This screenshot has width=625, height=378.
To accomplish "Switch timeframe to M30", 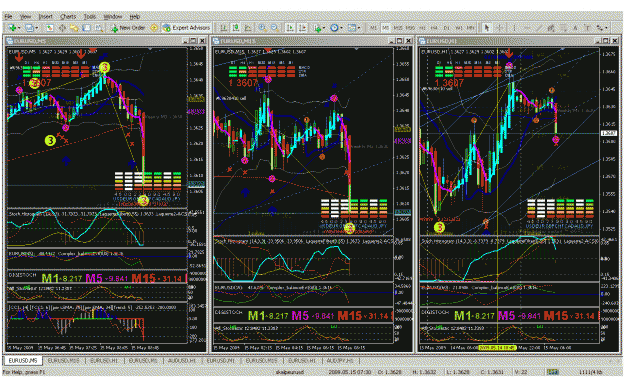I will click(x=410, y=28).
